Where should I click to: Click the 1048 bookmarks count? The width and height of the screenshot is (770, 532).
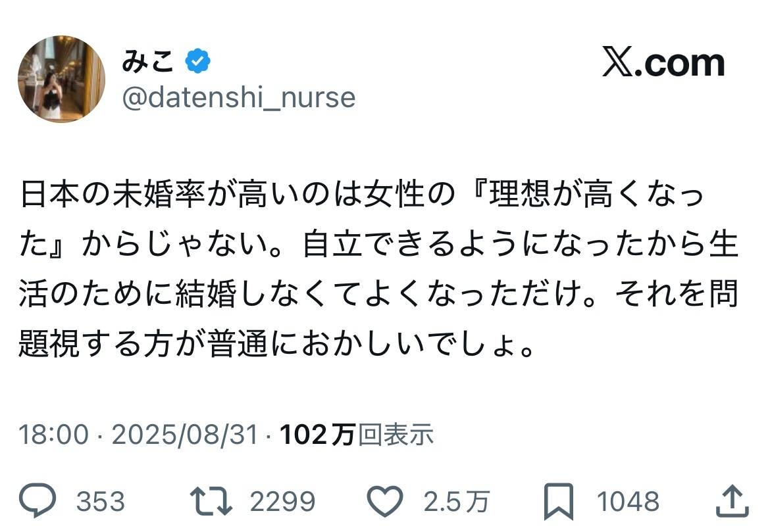(x=628, y=502)
